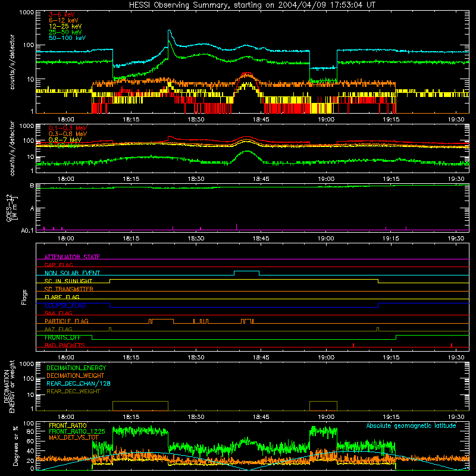This screenshot has width=476, height=476.
Task: Click the 0.3-0.8 MeV legend label
Action: click(x=68, y=134)
